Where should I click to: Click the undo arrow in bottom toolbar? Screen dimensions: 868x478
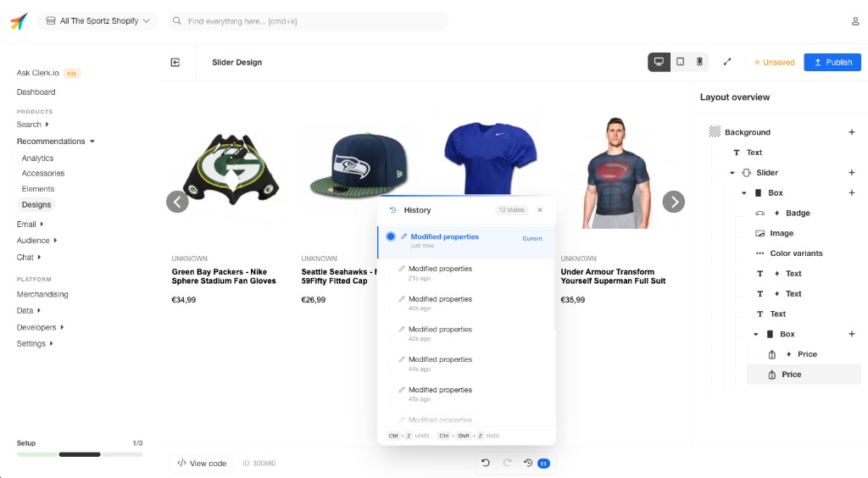(x=486, y=463)
